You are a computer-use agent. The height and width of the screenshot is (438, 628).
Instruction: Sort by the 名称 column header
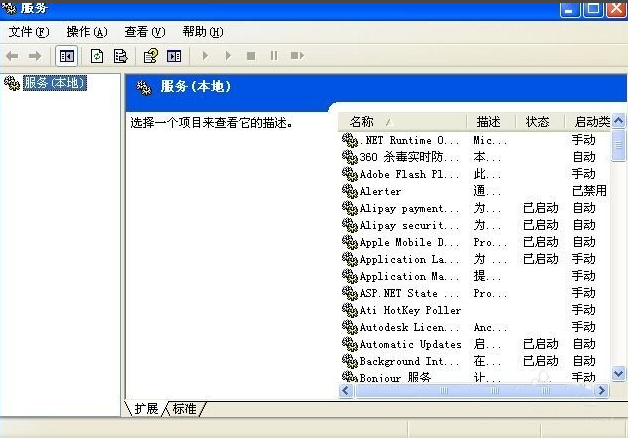pyautogui.click(x=403, y=122)
